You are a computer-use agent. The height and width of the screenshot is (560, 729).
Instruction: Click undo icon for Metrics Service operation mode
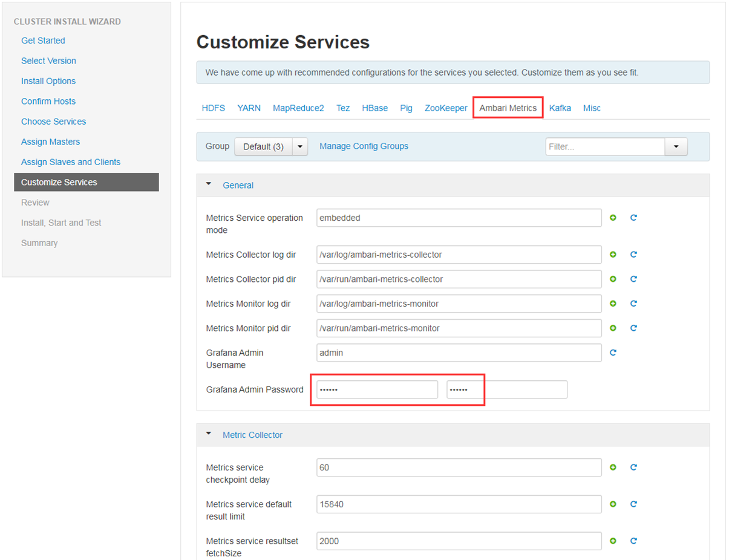(633, 218)
